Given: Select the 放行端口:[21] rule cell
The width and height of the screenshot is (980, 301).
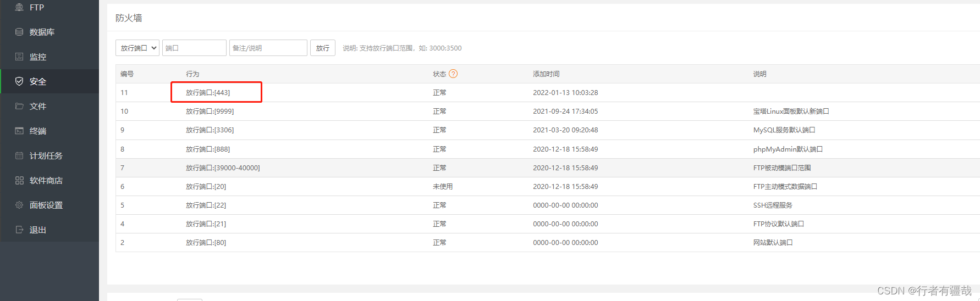Looking at the screenshot, I should [x=206, y=224].
